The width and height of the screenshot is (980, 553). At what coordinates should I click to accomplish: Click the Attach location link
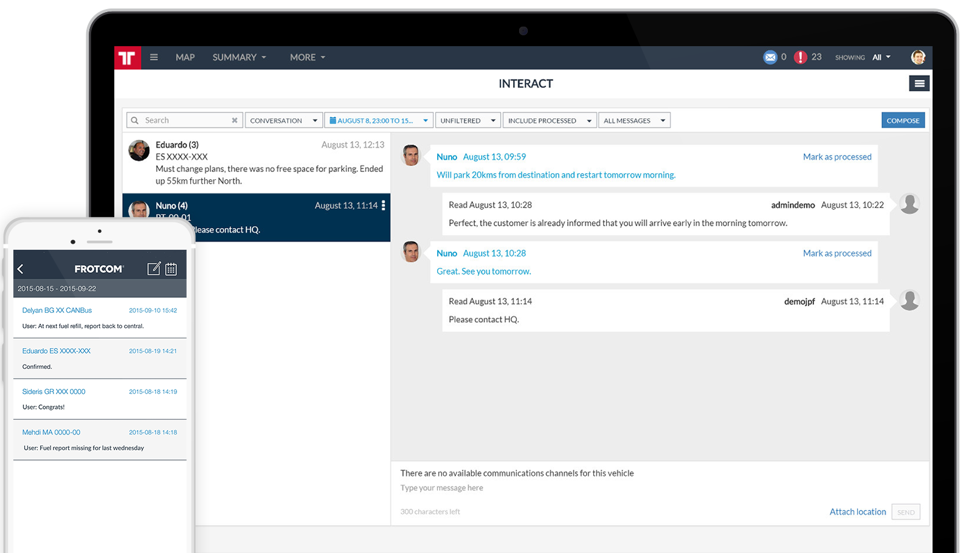(x=857, y=512)
